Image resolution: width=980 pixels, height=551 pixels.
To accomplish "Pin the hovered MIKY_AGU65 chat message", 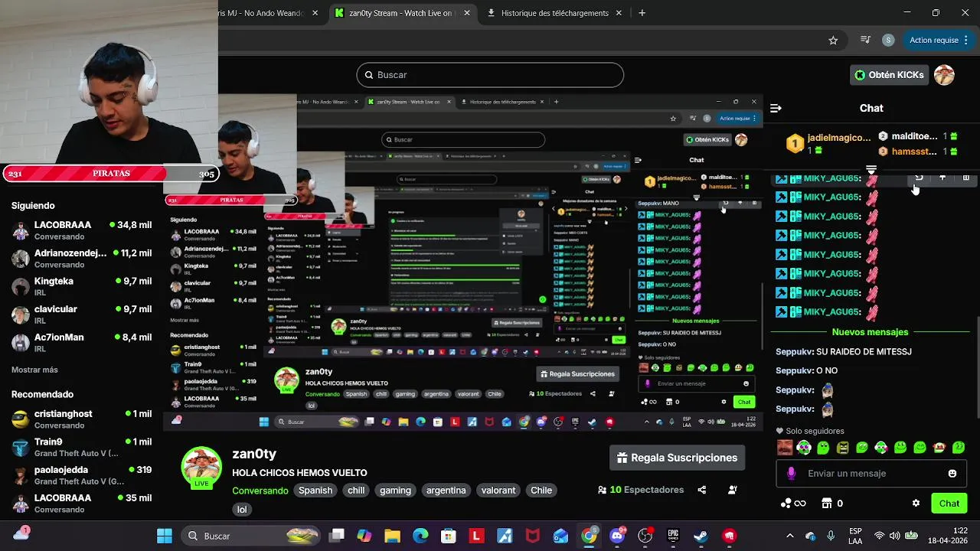I will (x=942, y=178).
